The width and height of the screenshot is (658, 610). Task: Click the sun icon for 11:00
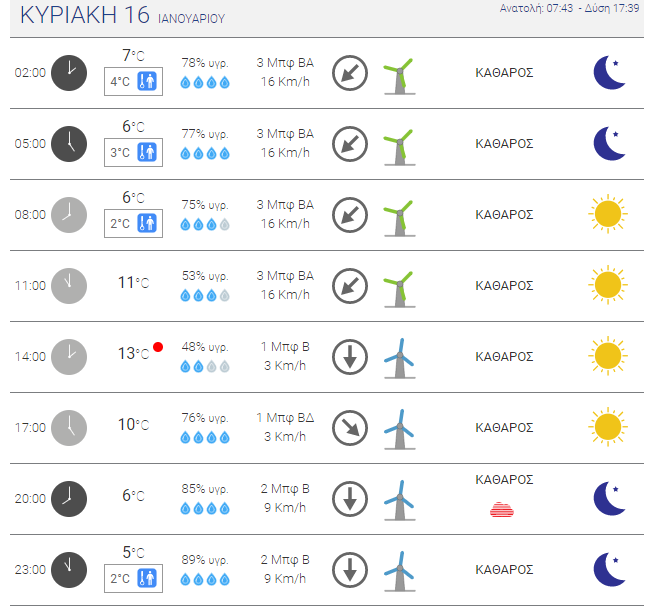[x=608, y=285]
